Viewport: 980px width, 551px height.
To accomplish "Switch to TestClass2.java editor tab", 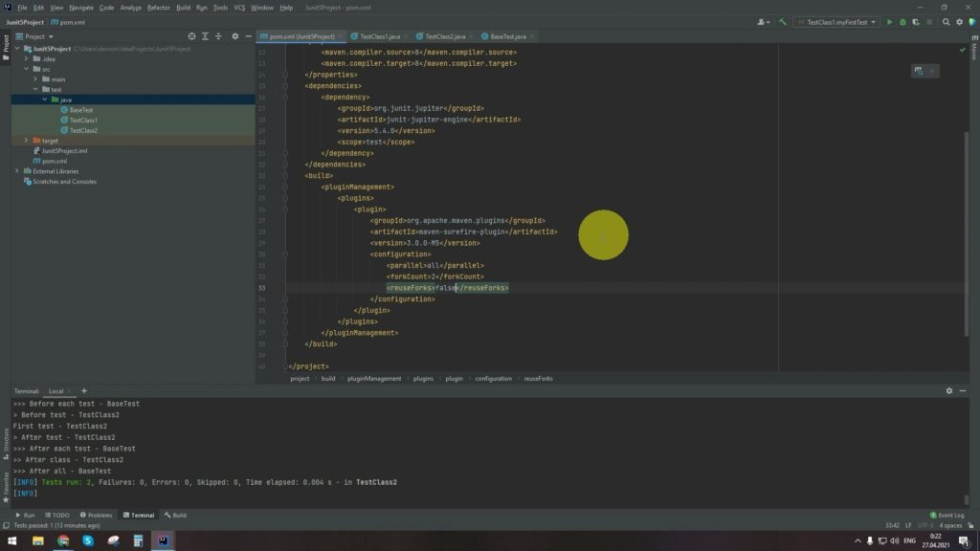I will click(444, 36).
